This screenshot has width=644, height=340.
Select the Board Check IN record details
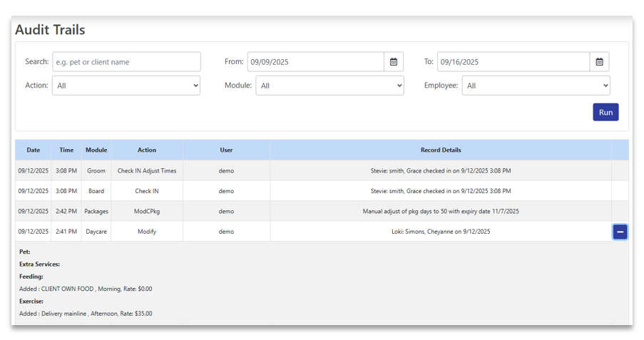coord(441,191)
